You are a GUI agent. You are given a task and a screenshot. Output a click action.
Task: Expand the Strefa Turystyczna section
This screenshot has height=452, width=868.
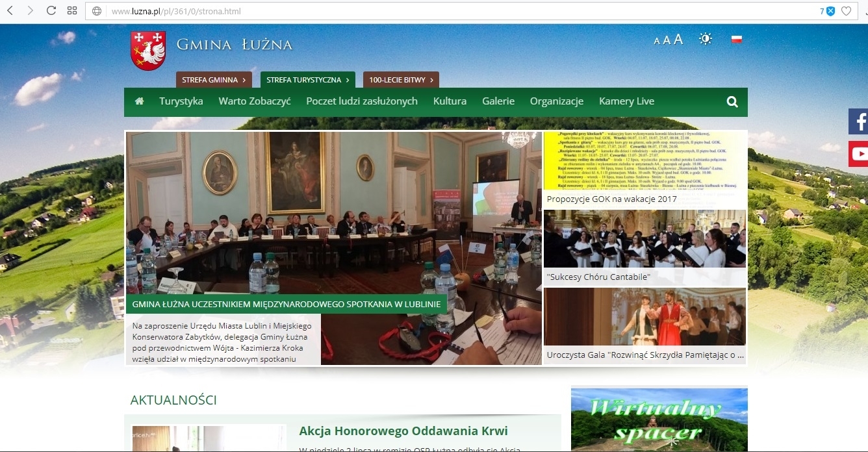coord(307,80)
